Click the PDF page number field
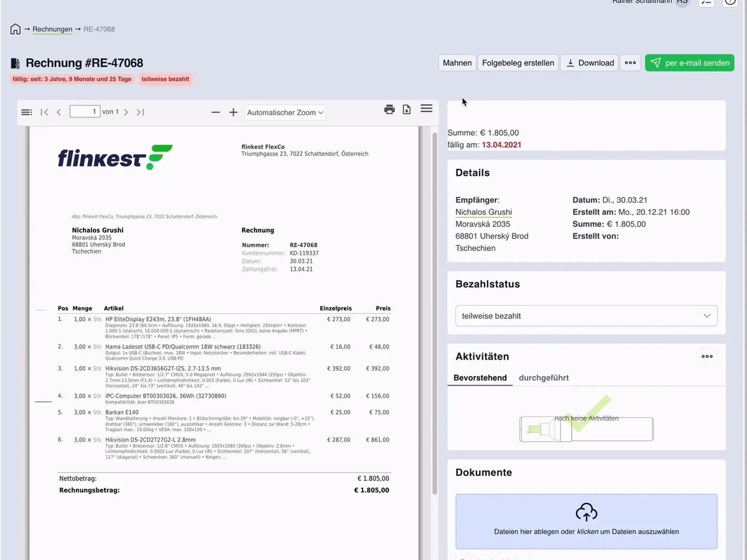Viewport: 747px width, 560px height. pos(85,111)
